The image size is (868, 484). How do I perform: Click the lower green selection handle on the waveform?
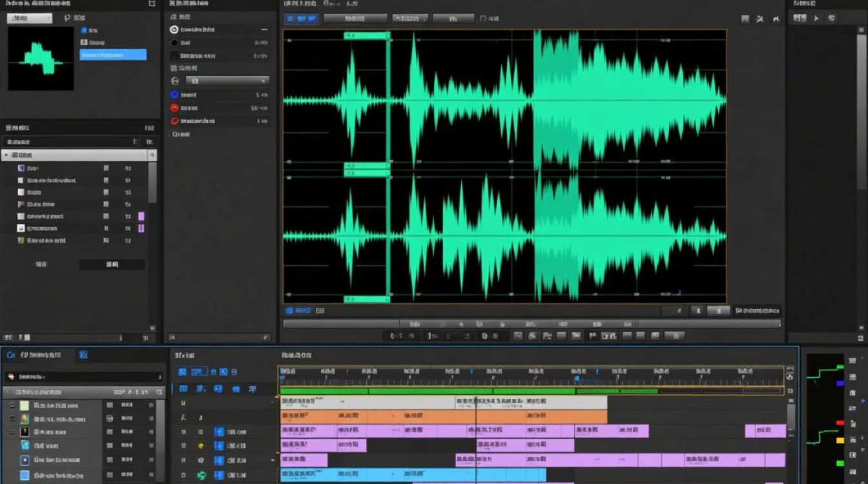pos(367,299)
